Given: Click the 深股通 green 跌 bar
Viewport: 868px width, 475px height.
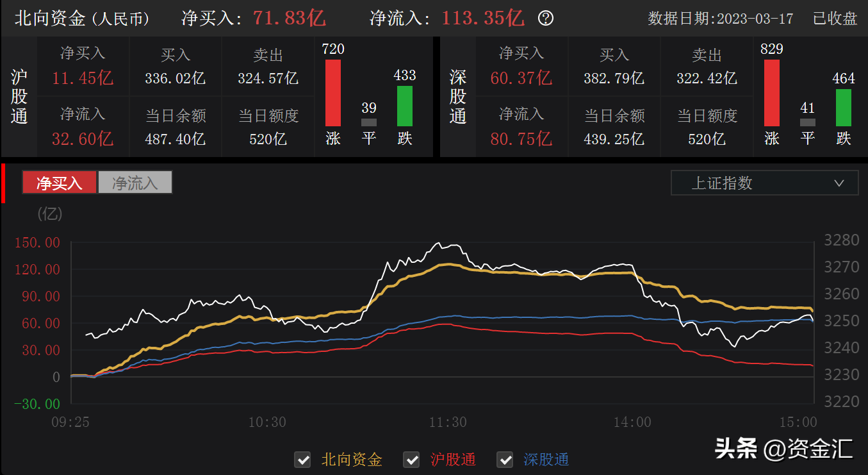Looking at the screenshot, I should (x=844, y=107).
